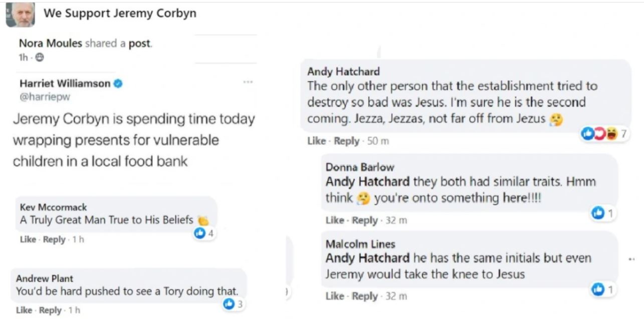Like Donna Barlow's reply

click(334, 220)
